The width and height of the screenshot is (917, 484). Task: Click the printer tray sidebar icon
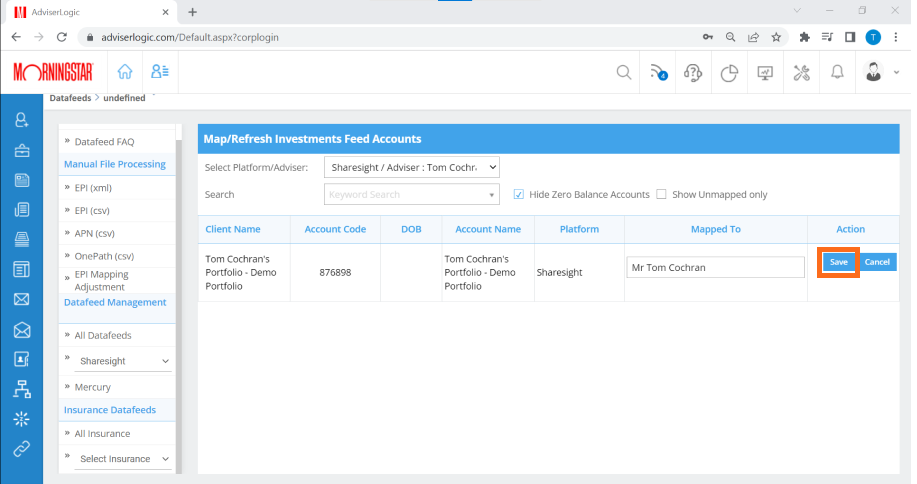coord(22,239)
